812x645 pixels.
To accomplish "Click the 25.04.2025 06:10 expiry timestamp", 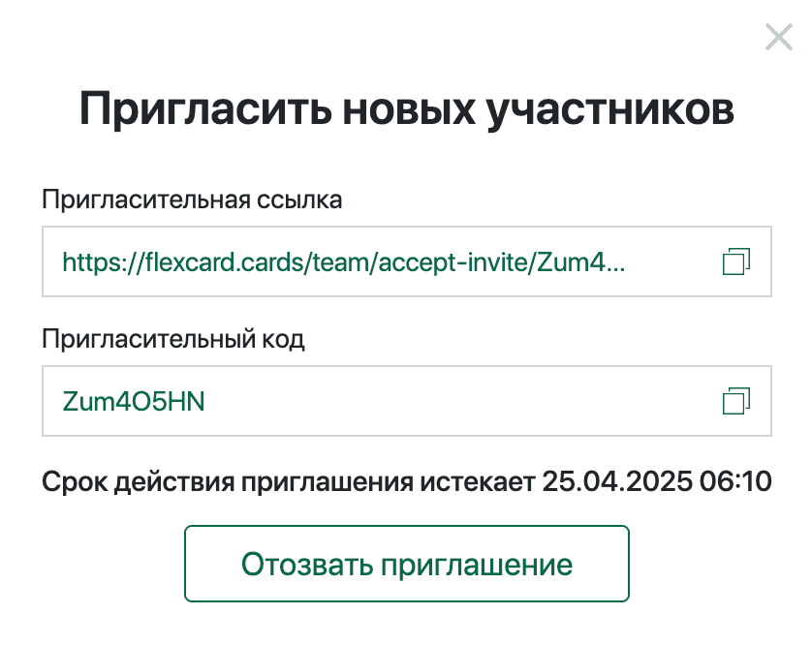I will [x=657, y=481].
